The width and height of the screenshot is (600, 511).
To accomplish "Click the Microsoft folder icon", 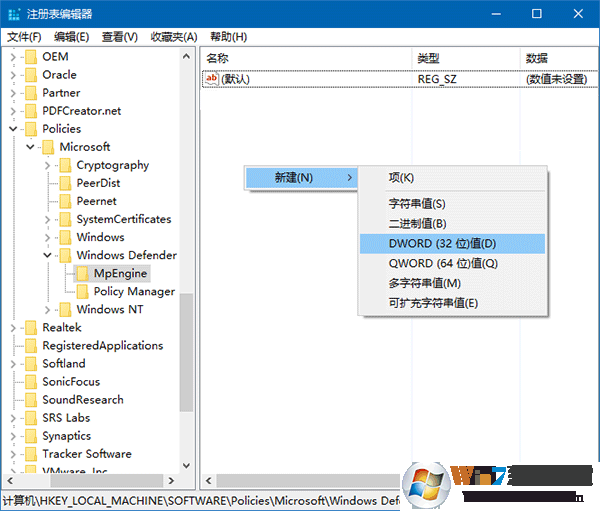I will click(48, 147).
